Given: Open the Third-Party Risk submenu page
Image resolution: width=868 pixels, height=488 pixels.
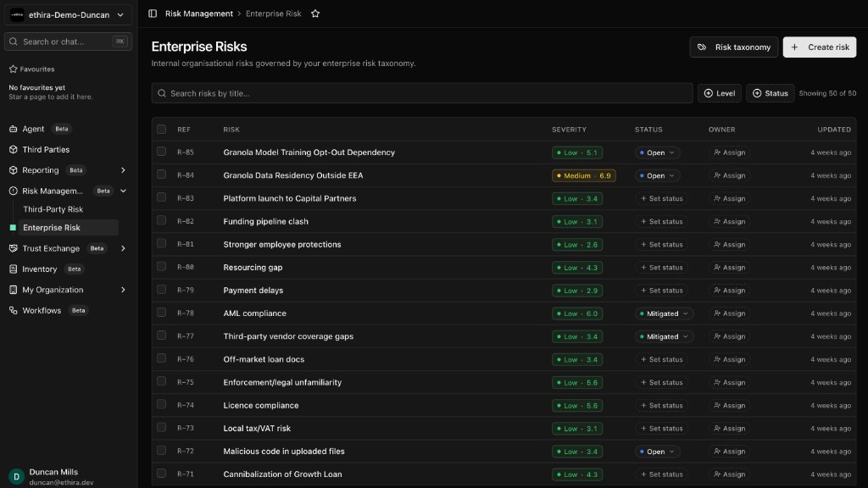Looking at the screenshot, I should tap(53, 209).
